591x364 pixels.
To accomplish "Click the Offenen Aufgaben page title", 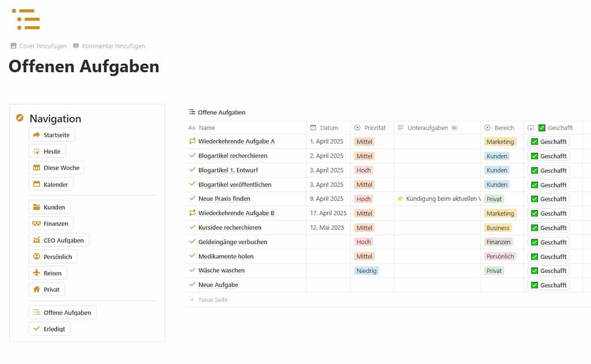I will pos(84,66).
